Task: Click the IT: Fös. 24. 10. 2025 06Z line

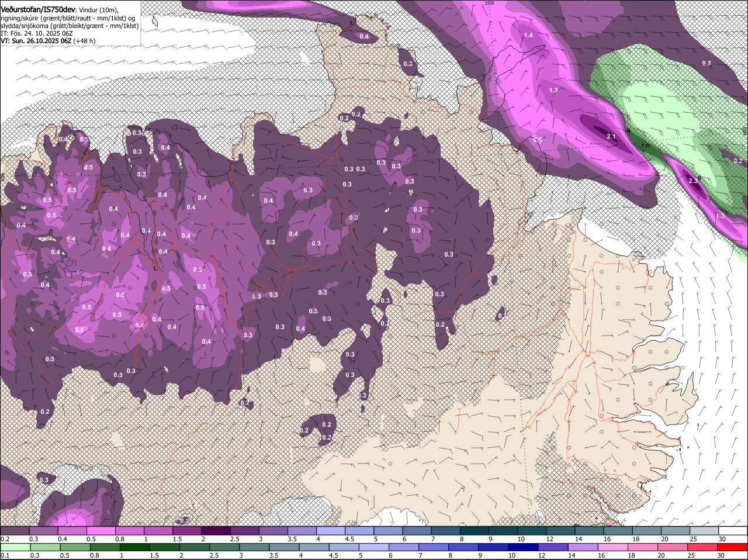Action: point(37,33)
